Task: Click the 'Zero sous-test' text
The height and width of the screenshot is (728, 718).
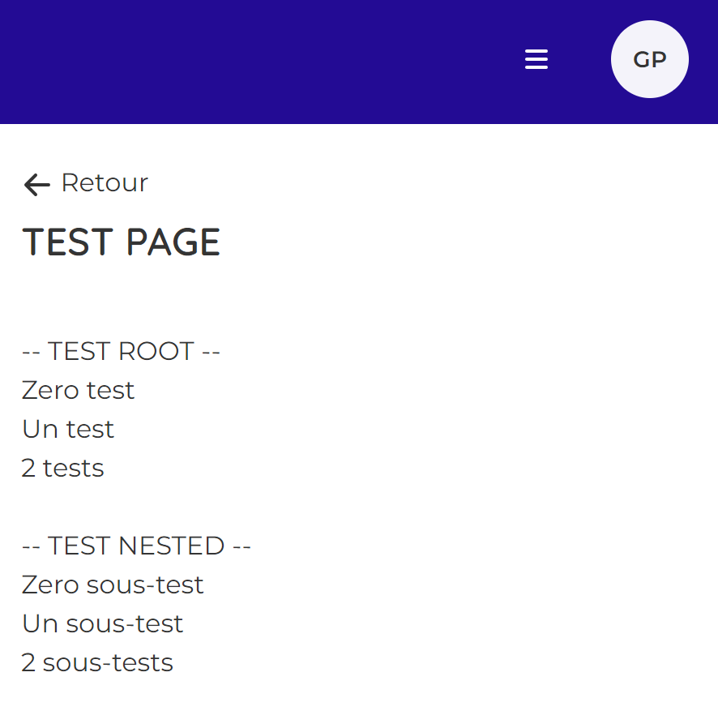Action: (x=113, y=585)
